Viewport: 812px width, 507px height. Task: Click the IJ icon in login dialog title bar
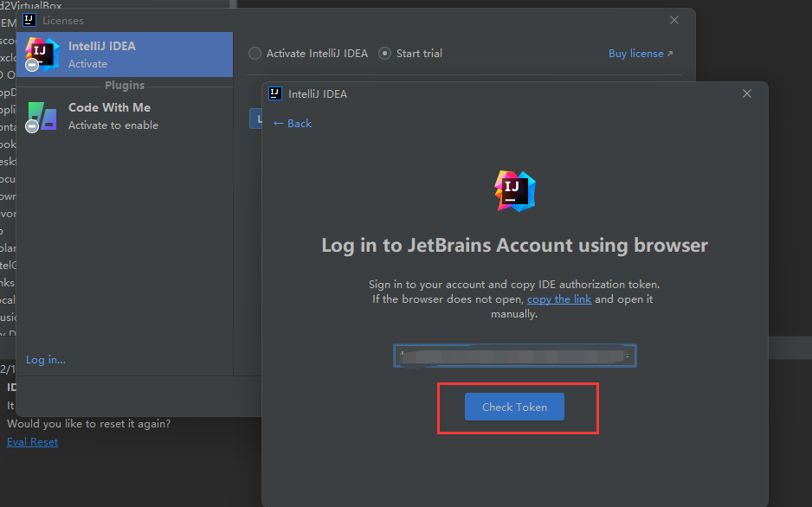tap(275, 93)
